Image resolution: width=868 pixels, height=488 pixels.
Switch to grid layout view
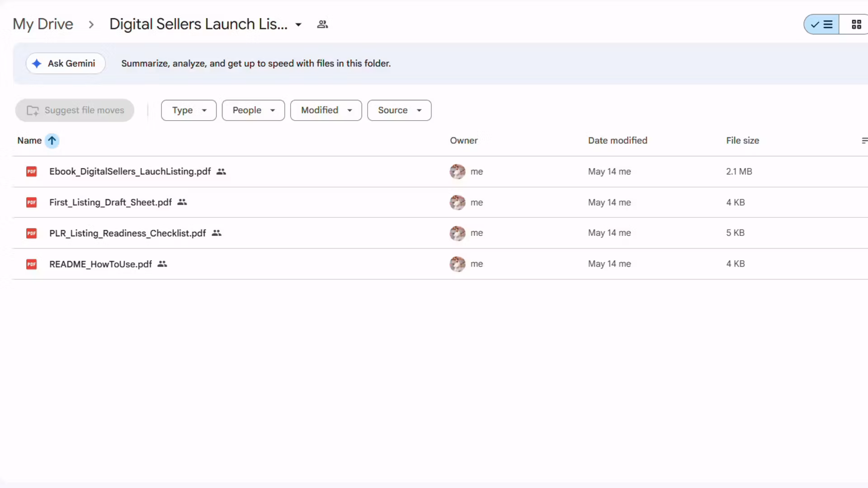pos(854,24)
